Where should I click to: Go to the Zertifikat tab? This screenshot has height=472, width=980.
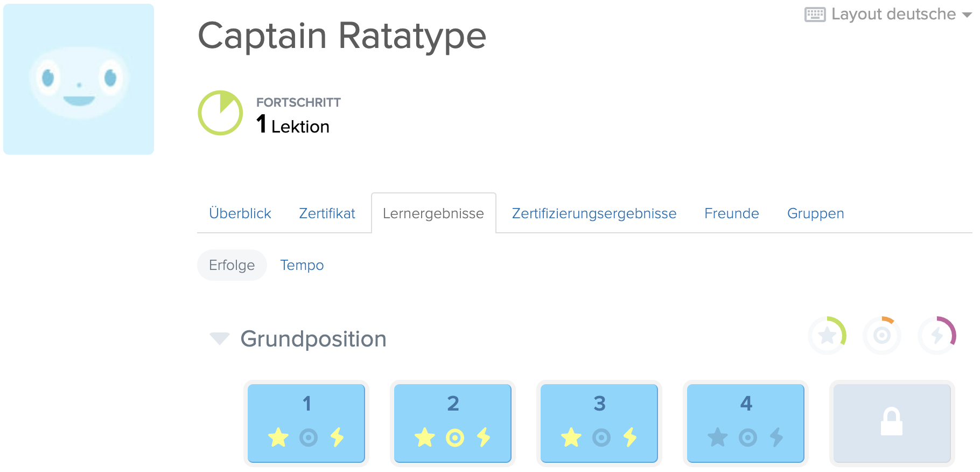pyautogui.click(x=327, y=213)
